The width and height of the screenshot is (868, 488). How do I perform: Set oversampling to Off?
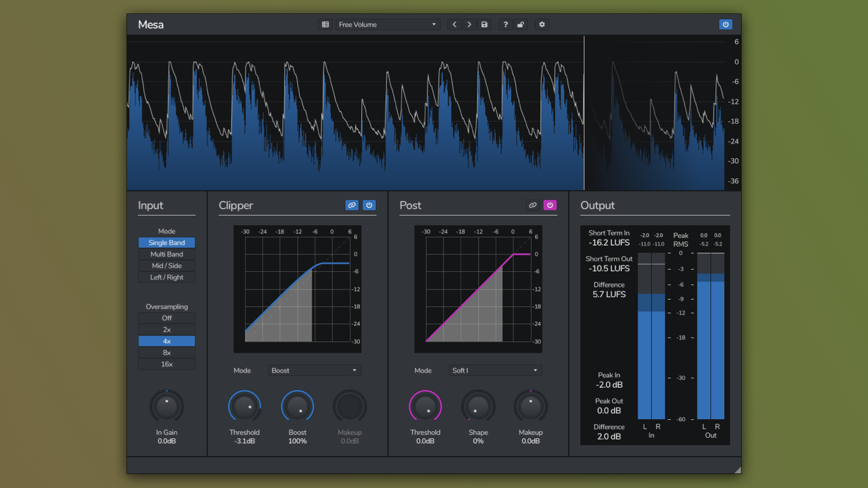coord(167,318)
